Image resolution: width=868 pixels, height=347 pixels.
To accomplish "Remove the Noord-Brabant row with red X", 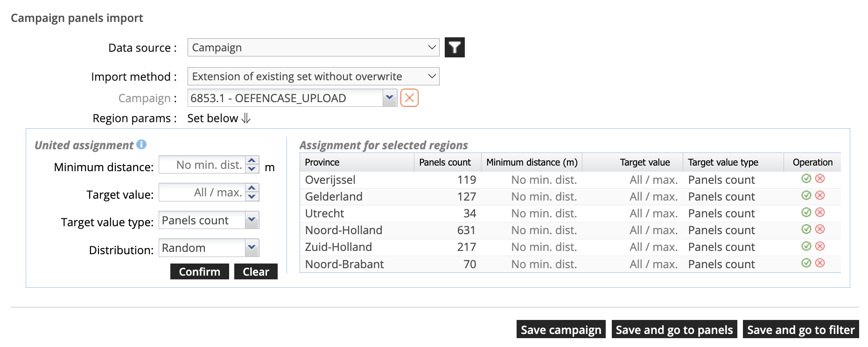I will point(820,263).
